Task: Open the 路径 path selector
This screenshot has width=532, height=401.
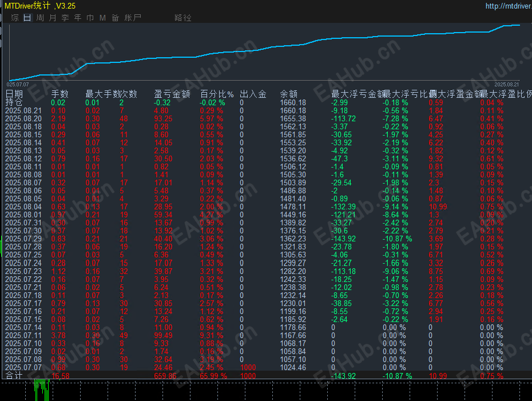Action: [x=182, y=18]
